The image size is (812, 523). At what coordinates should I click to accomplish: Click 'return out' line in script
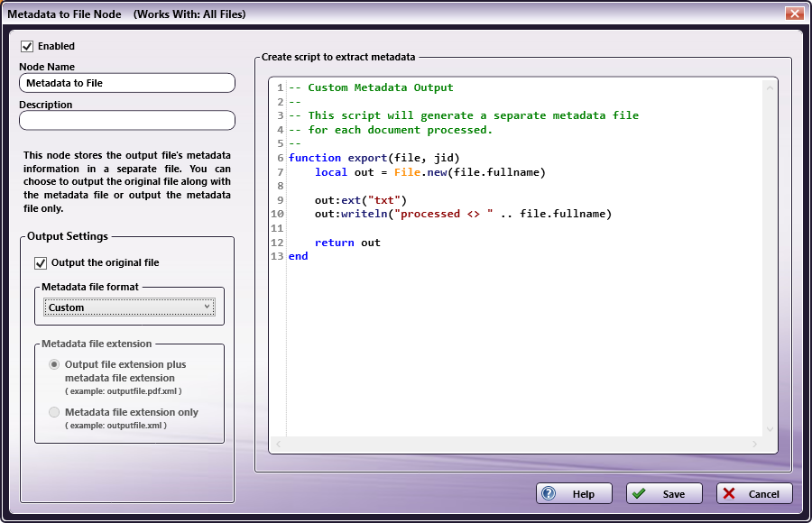click(x=347, y=243)
